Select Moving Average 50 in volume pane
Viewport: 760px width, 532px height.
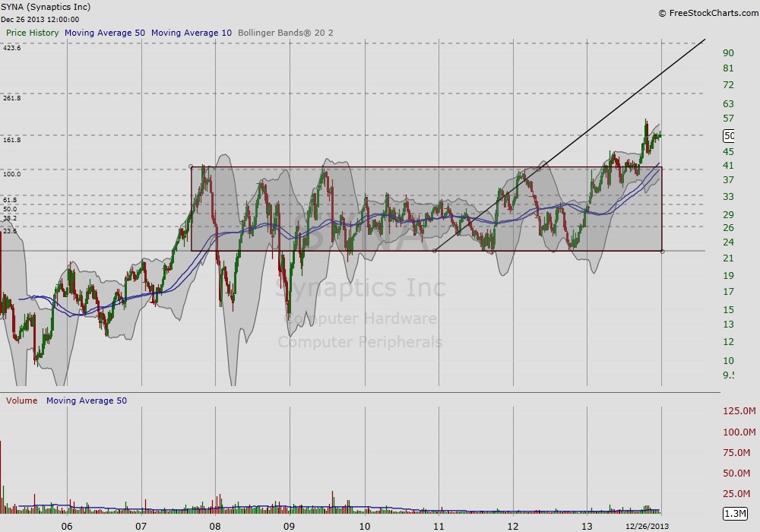[x=87, y=401]
